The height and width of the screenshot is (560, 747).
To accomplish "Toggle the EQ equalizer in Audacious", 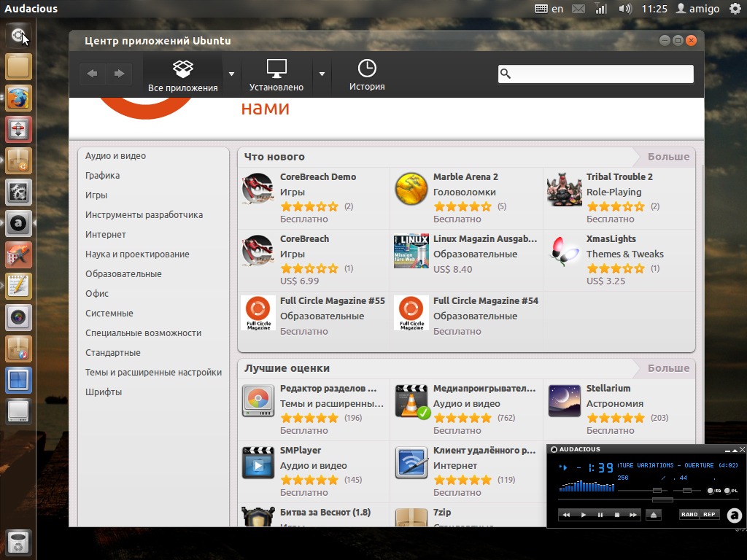I will pyautogui.click(x=714, y=491).
